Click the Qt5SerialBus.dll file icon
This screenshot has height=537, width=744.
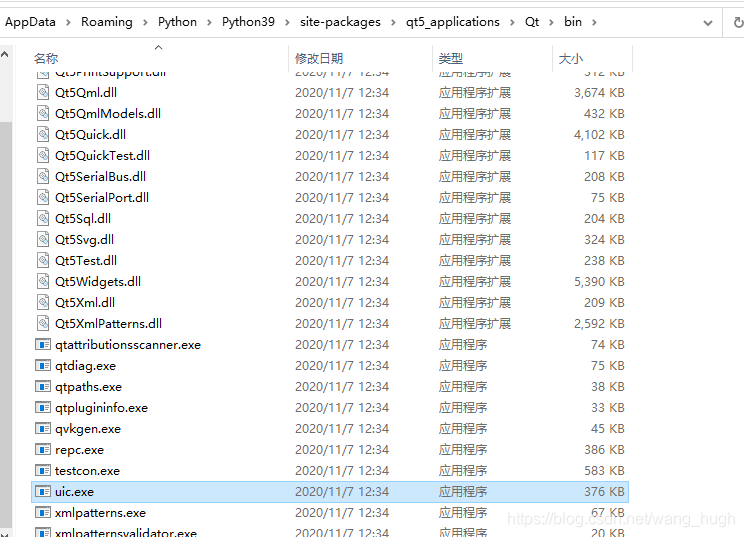(43, 176)
